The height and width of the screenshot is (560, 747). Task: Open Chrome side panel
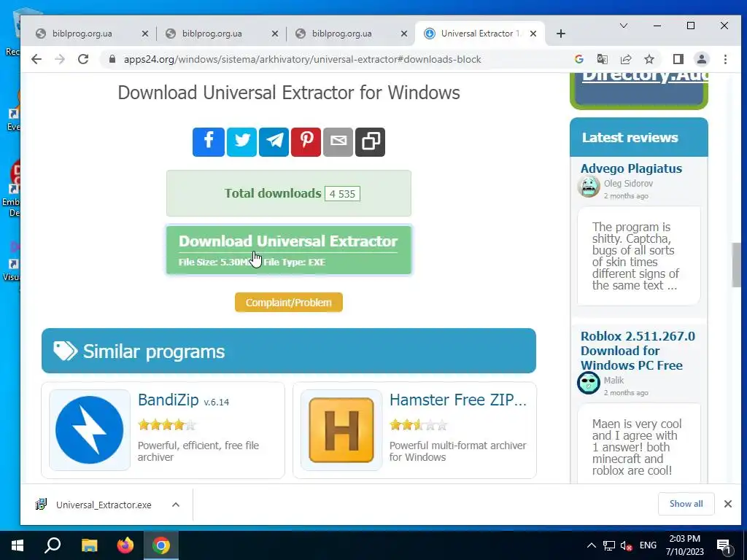coord(678,59)
